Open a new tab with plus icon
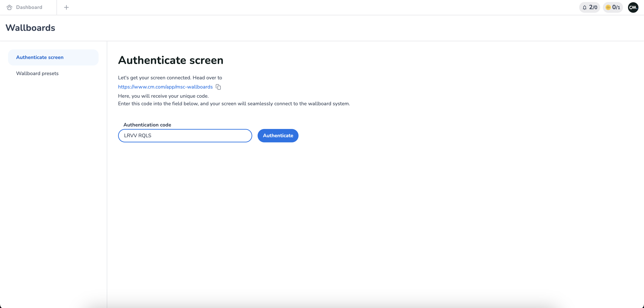This screenshot has width=644, height=308. tap(66, 7)
